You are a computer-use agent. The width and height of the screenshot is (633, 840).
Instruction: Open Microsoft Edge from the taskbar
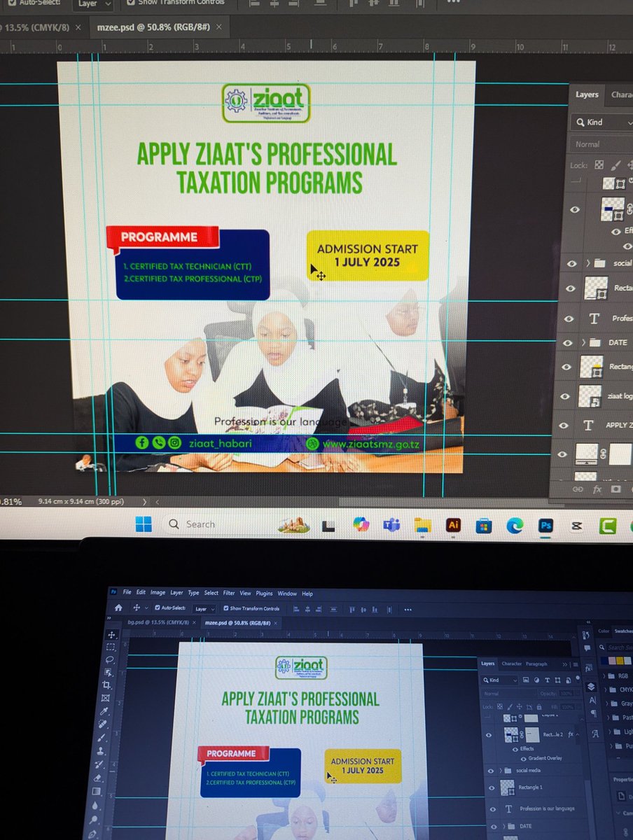pos(515,526)
